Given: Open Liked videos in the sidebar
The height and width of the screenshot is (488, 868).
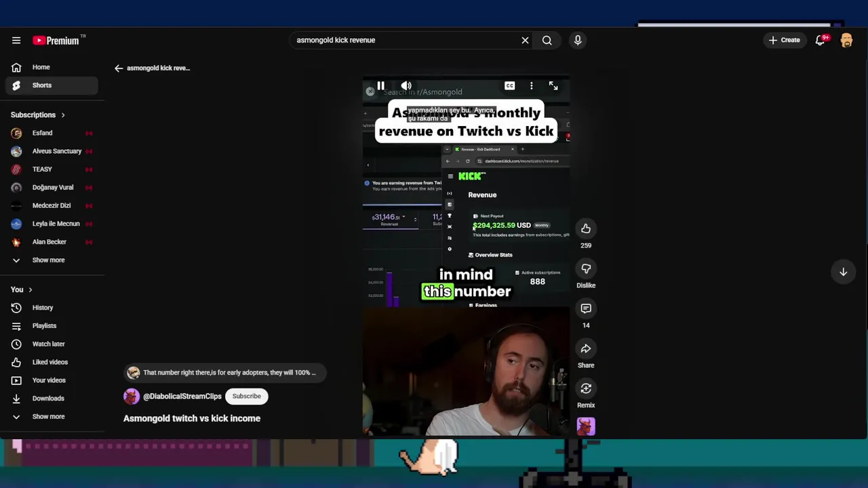Looking at the screenshot, I should pyautogui.click(x=52, y=362).
